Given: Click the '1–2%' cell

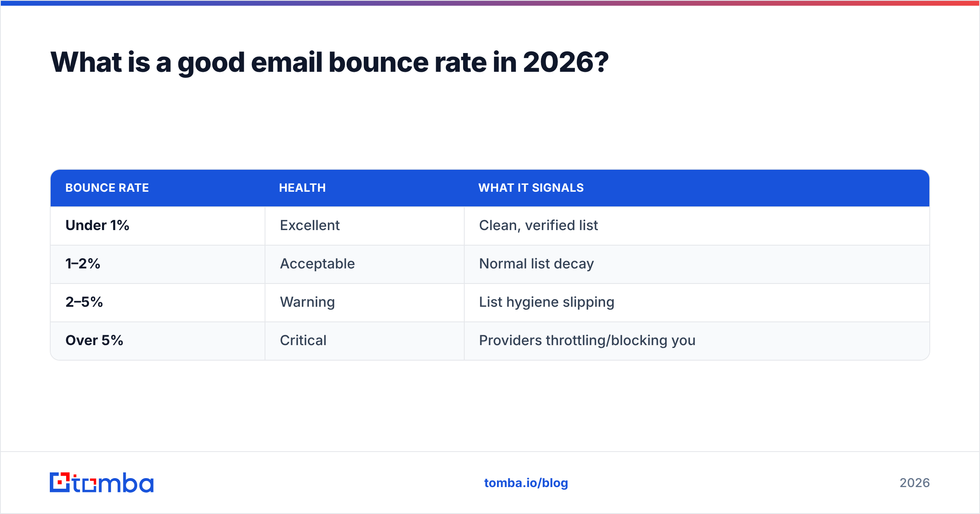Looking at the screenshot, I should tap(158, 264).
